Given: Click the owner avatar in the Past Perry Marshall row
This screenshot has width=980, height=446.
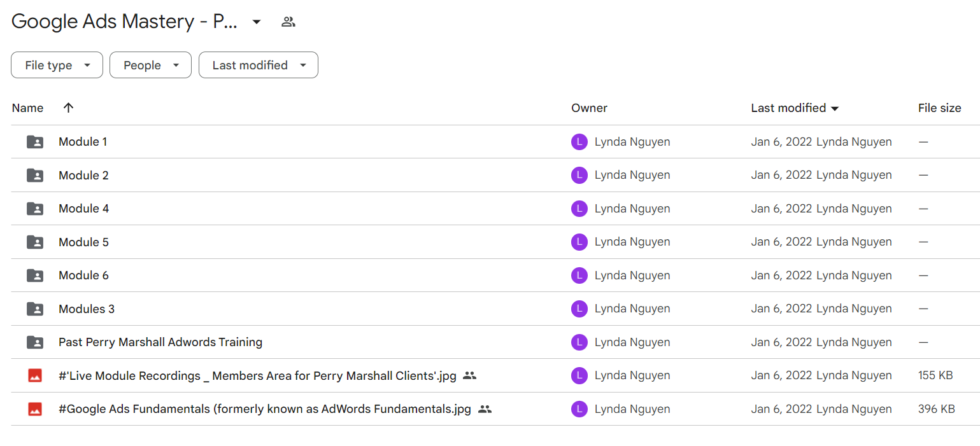Looking at the screenshot, I should coord(579,342).
